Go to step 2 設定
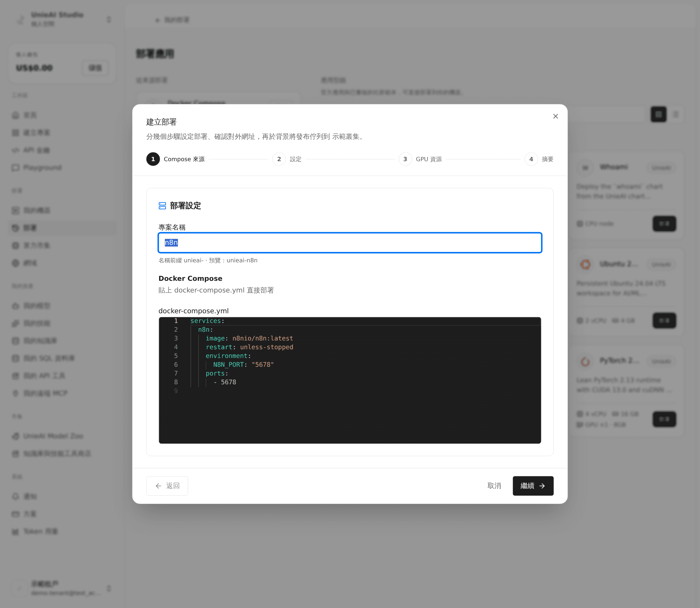 287,159
